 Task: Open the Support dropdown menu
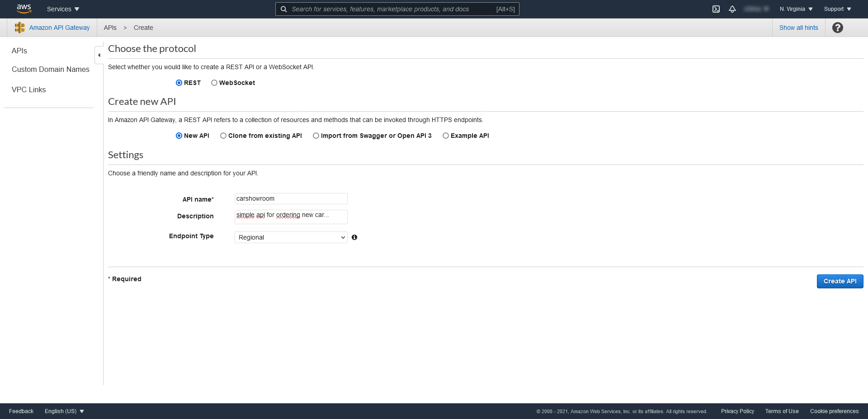(838, 9)
